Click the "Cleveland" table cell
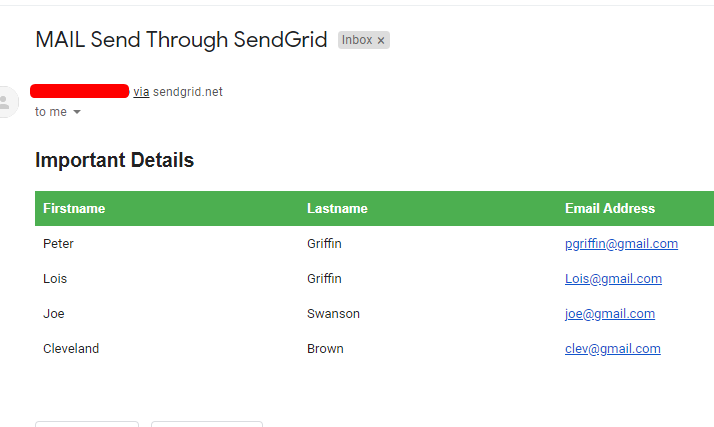The image size is (714, 427). point(71,349)
